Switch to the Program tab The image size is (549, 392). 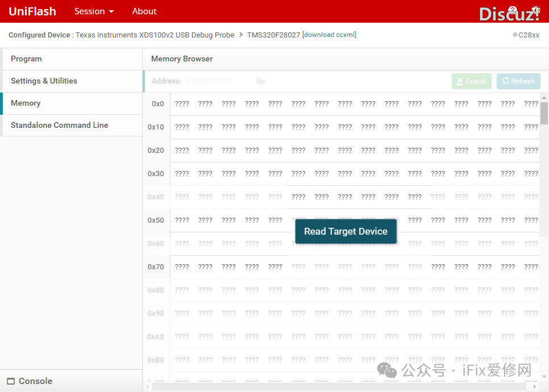[x=26, y=59]
